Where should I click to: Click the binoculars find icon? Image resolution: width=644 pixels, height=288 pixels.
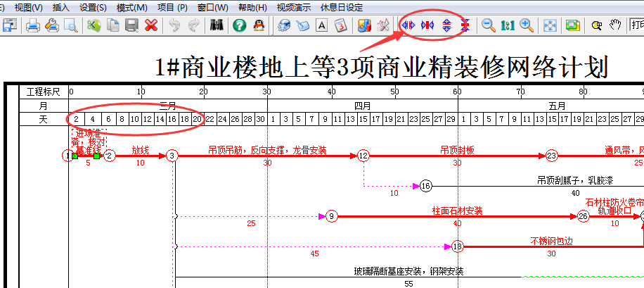(217, 26)
